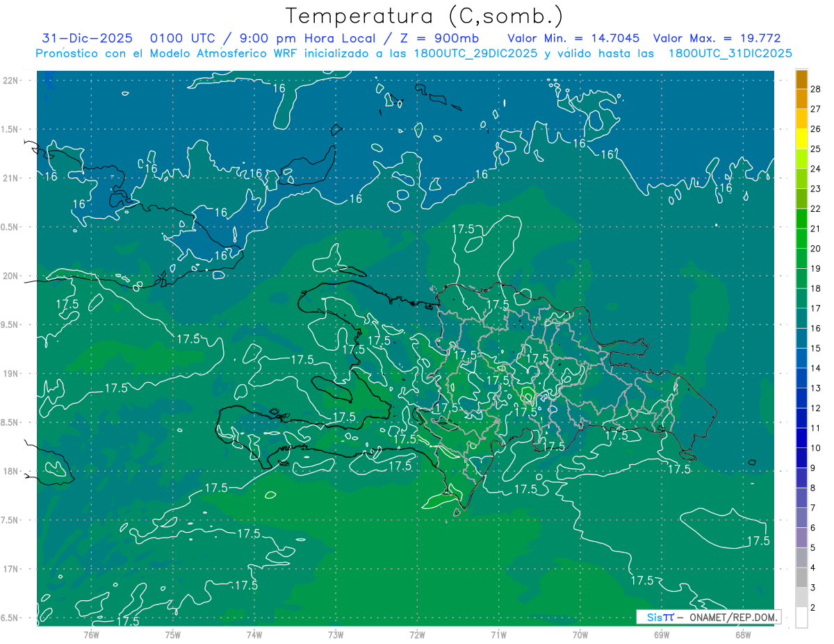Click the '69W' longitude axis label

point(662,634)
